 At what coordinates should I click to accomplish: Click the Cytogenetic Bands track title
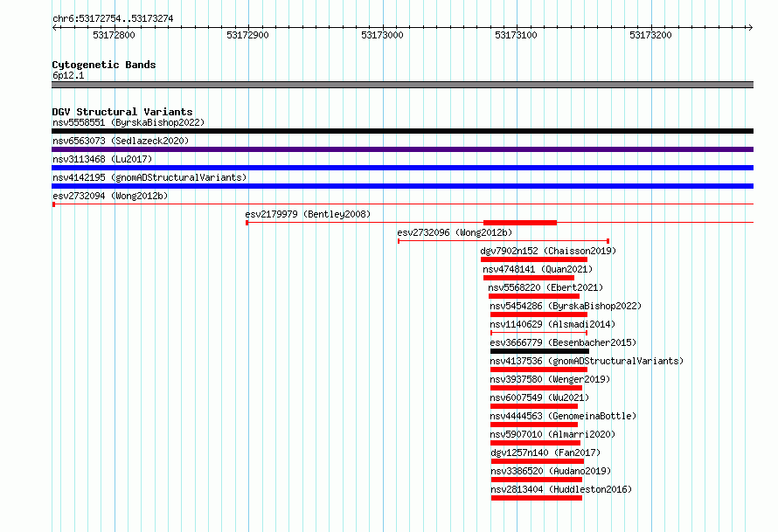pyautogui.click(x=104, y=65)
